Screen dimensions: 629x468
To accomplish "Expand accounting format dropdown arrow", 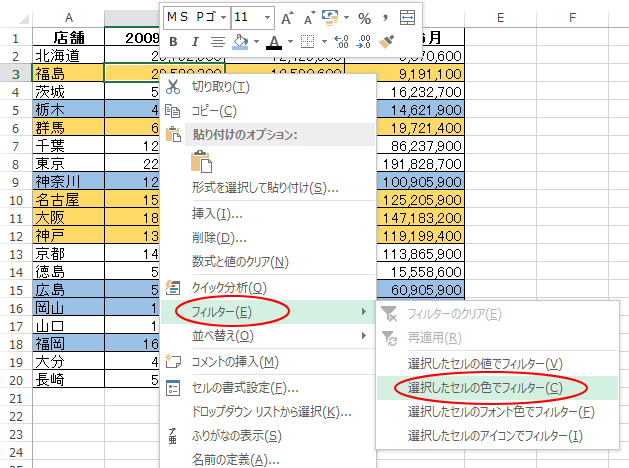I will pyautogui.click(x=346, y=18).
